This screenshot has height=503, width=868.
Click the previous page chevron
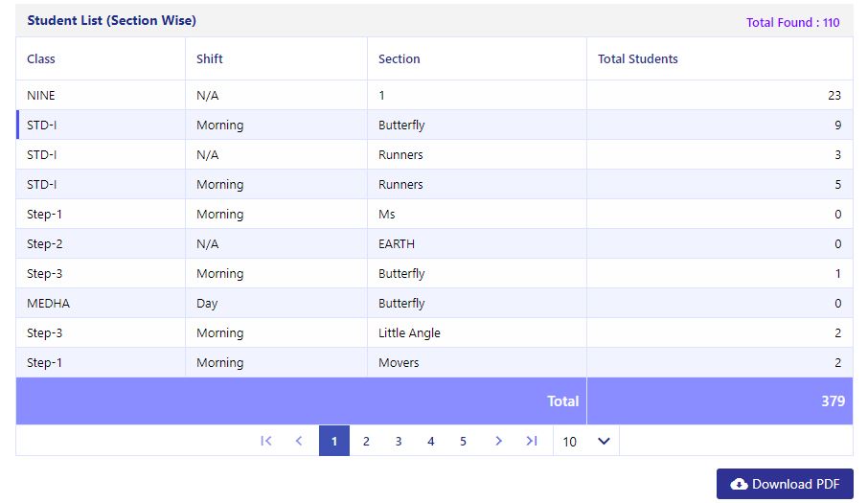299,441
